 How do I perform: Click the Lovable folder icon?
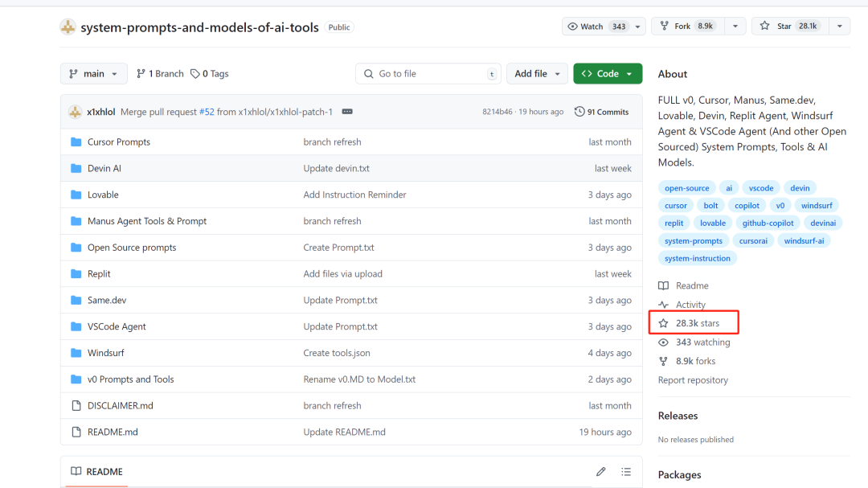pos(76,195)
